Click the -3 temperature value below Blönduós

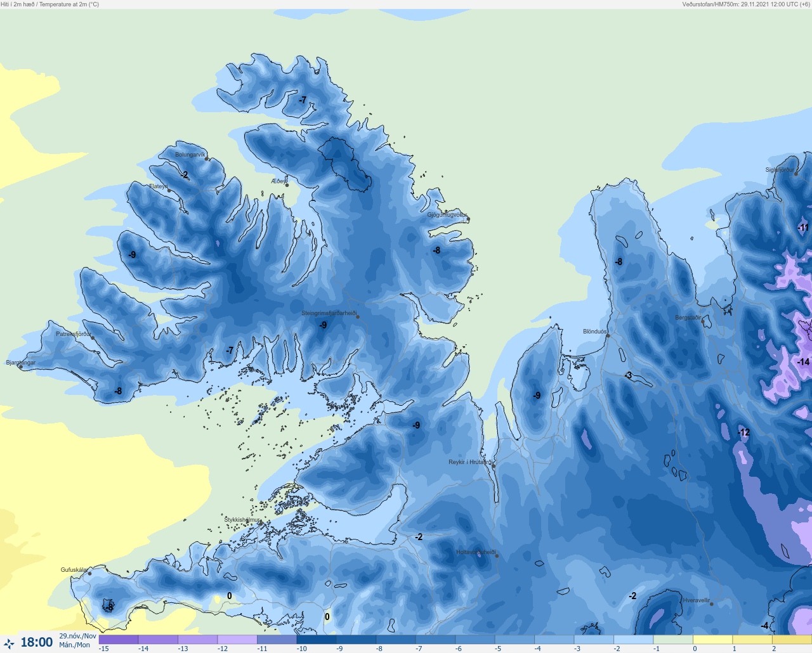click(628, 375)
